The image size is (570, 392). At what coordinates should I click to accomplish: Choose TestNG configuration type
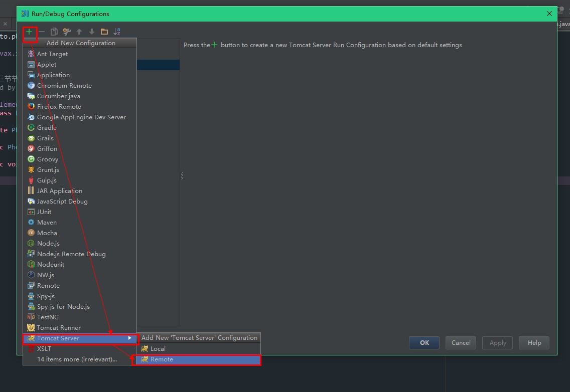click(80, 317)
